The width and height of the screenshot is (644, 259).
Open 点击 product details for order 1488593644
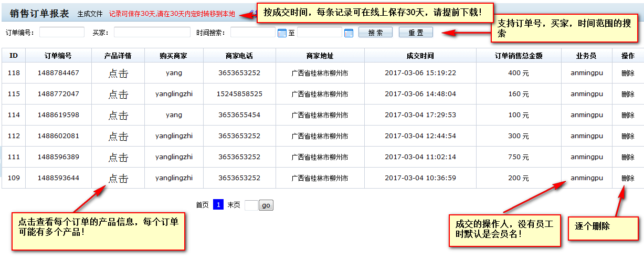point(118,179)
